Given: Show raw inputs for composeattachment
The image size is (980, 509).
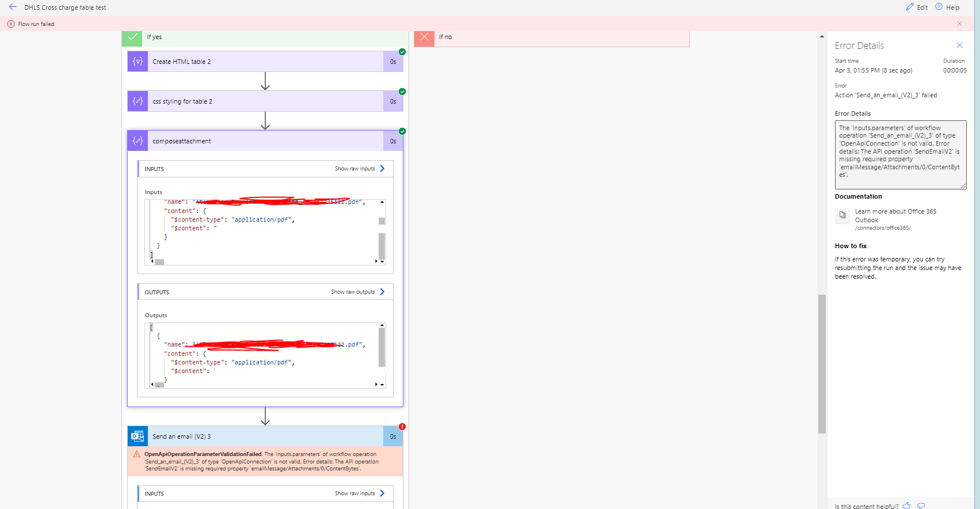Looking at the screenshot, I should tap(360, 169).
